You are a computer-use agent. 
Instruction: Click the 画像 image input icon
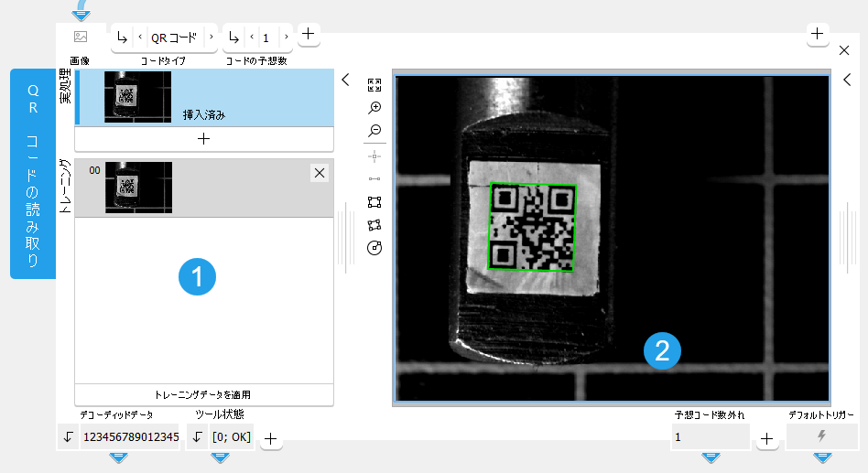click(x=81, y=38)
